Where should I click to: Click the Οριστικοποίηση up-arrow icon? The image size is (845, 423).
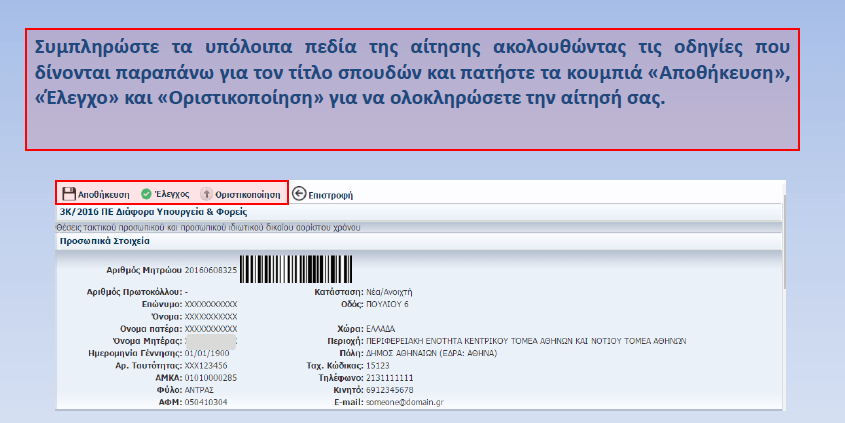207,194
